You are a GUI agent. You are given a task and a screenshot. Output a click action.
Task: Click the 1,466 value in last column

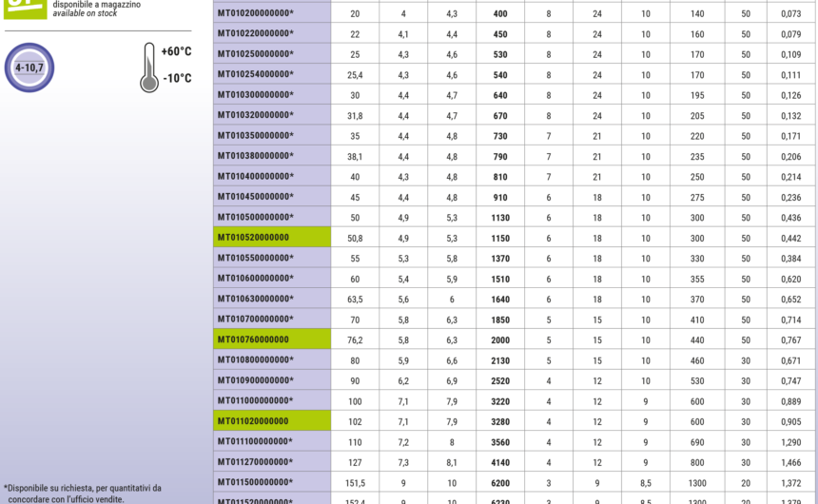(x=790, y=462)
